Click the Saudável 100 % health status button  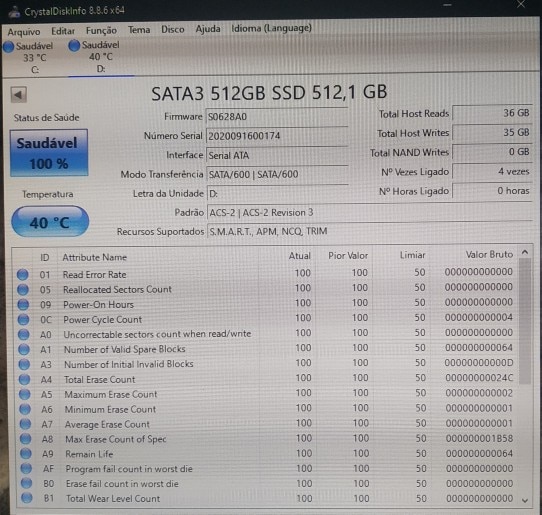pos(49,153)
